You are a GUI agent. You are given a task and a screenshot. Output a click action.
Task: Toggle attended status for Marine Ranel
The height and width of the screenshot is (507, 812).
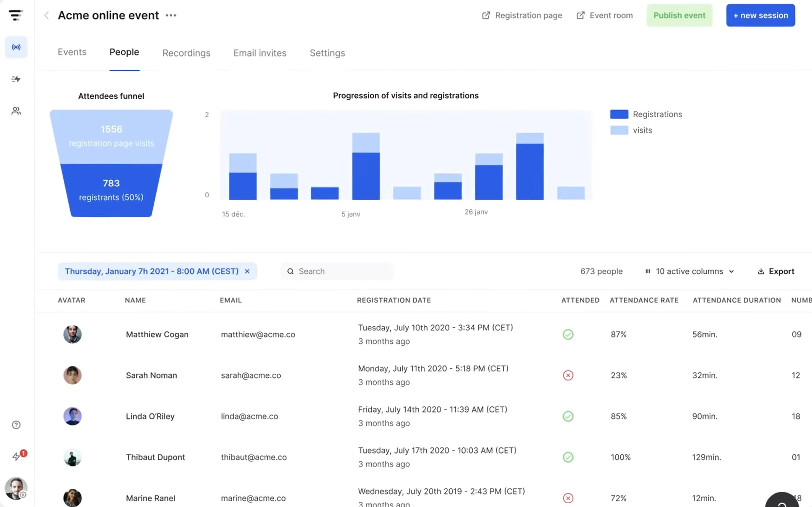tap(568, 498)
